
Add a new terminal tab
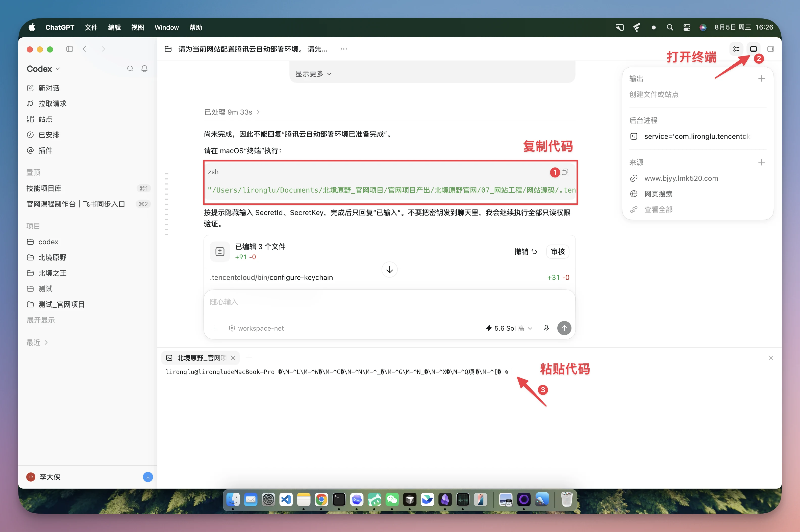pos(249,358)
